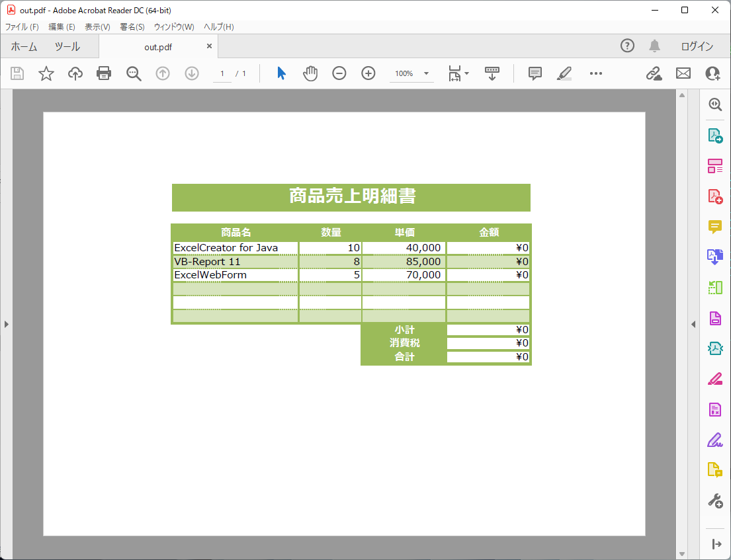Viewport: 731px width, 560px height.
Task: Activate the hand pan tool
Action: pyautogui.click(x=310, y=73)
